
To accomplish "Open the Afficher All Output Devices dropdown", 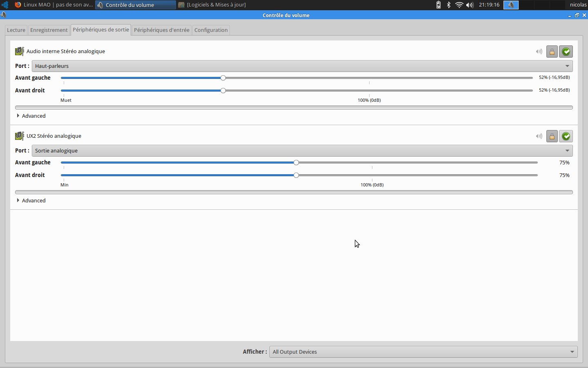I will (x=423, y=352).
